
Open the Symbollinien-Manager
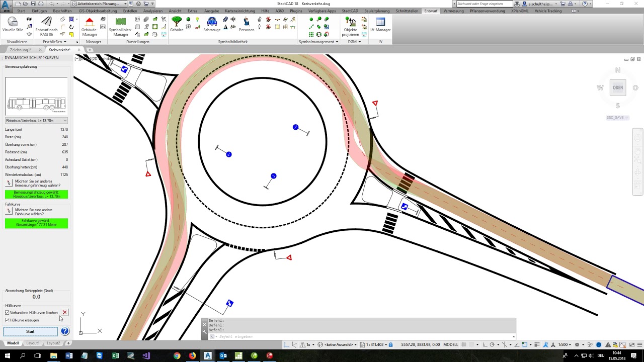pyautogui.click(x=121, y=26)
